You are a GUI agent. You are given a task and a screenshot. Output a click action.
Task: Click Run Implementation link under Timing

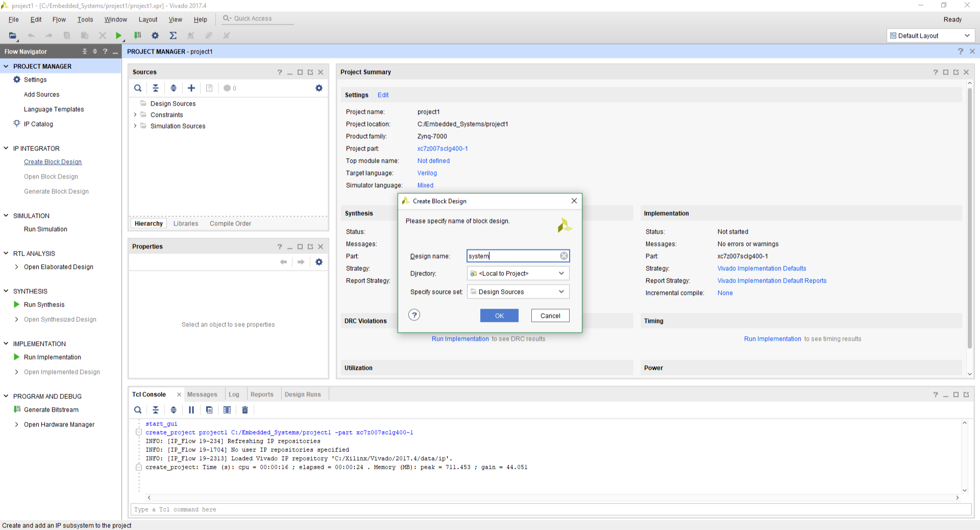click(x=773, y=339)
